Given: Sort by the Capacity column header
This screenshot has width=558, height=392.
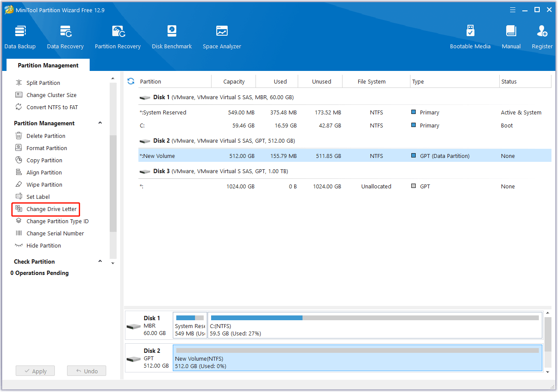Looking at the screenshot, I should click(234, 81).
